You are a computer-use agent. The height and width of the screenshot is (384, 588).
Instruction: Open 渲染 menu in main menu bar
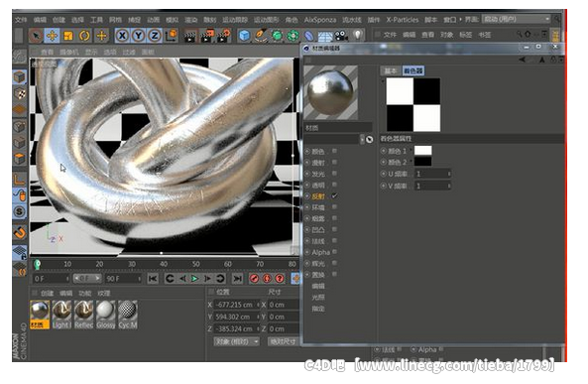click(x=190, y=20)
